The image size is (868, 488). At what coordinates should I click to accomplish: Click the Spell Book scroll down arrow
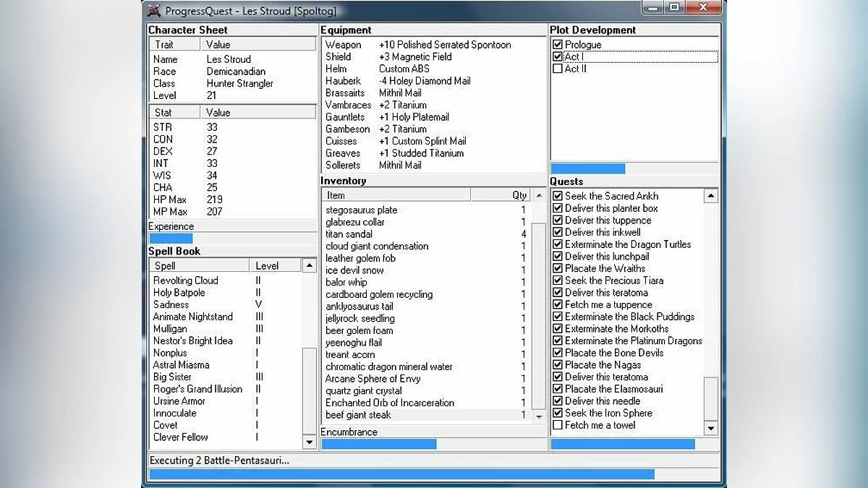(x=310, y=442)
